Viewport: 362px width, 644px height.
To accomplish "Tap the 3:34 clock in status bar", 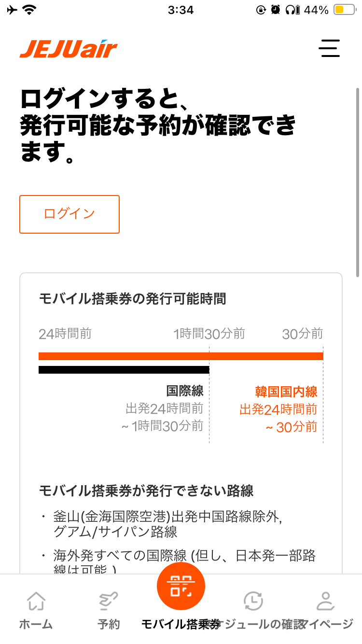I will click(181, 10).
